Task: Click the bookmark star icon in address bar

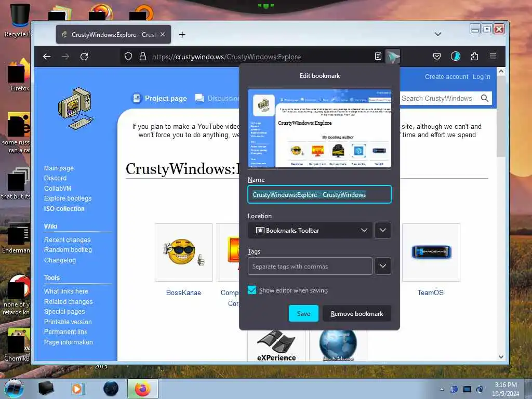Action: (x=393, y=57)
